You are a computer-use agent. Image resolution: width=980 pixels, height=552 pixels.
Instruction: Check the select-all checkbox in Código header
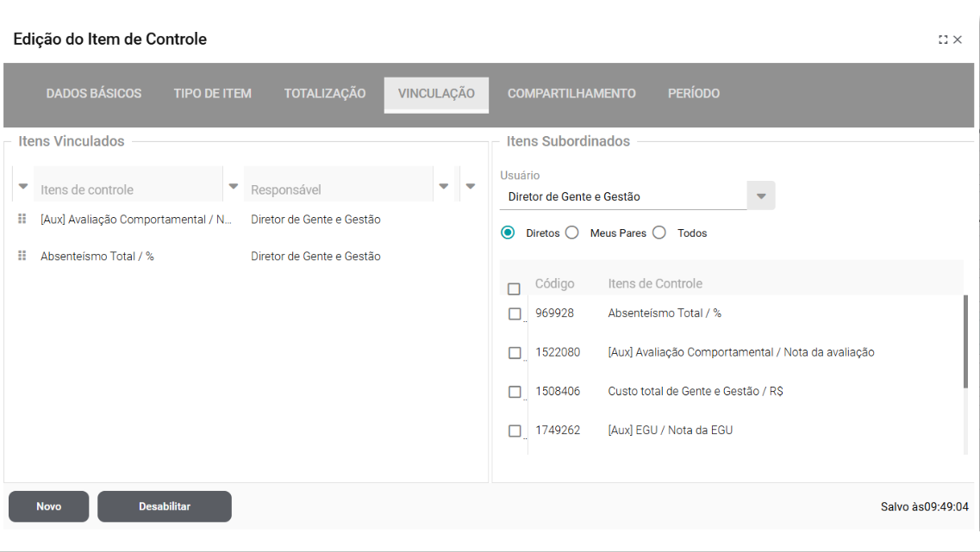pyautogui.click(x=515, y=289)
